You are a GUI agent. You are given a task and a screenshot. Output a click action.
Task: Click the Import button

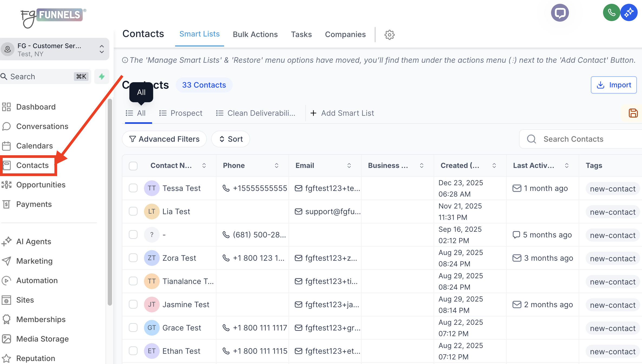(614, 85)
